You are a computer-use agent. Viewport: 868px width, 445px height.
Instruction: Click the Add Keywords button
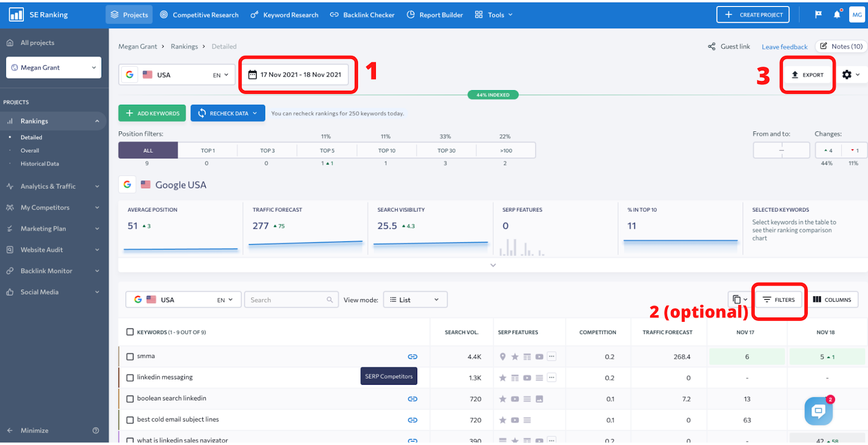(x=152, y=113)
